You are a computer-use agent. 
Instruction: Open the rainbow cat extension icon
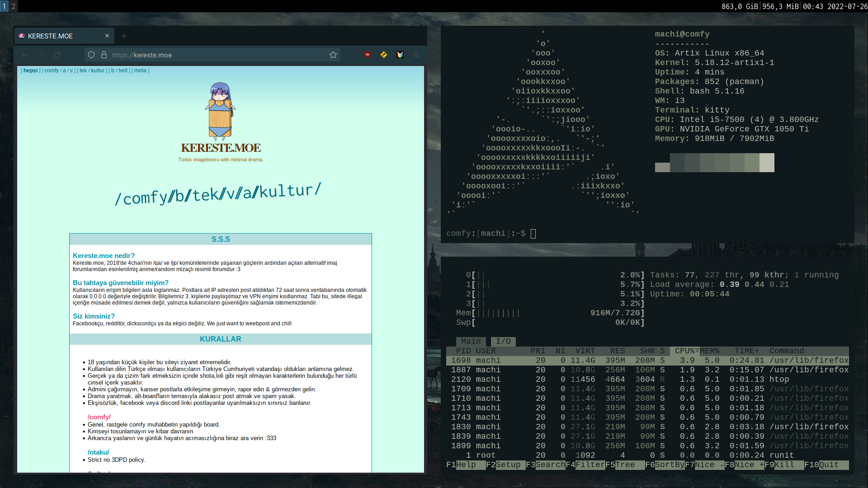(x=400, y=55)
